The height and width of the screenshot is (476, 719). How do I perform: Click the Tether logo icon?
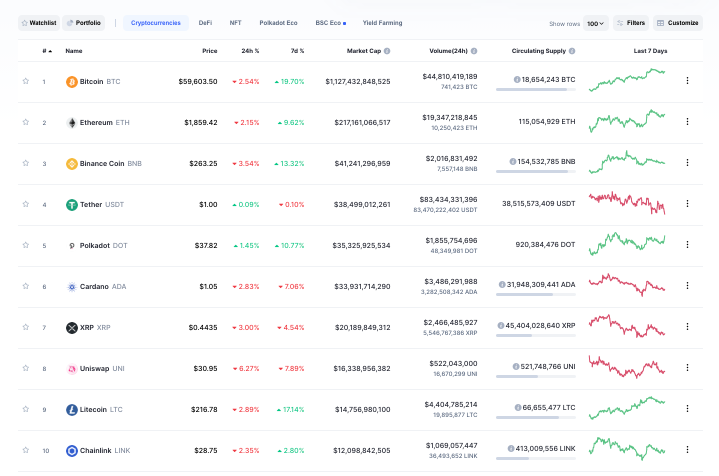pyautogui.click(x=71, y=204)
